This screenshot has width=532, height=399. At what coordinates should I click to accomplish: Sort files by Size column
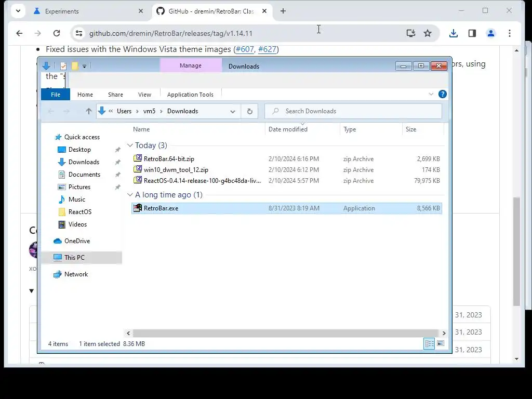411,129
